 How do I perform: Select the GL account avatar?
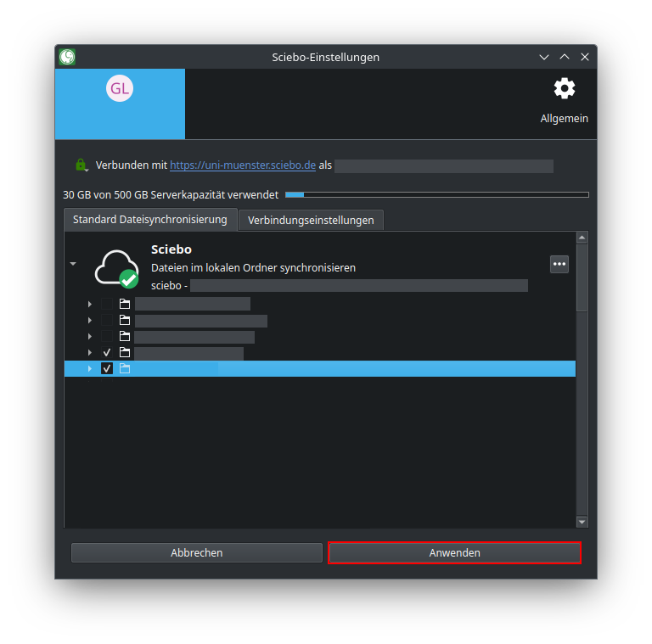(x=120, y=88)
